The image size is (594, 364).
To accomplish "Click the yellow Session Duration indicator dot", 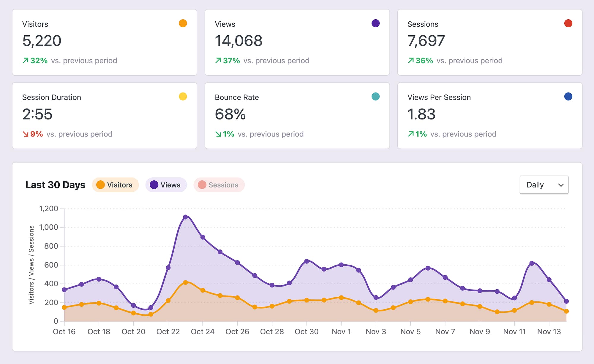I will (x=183, y=96).
